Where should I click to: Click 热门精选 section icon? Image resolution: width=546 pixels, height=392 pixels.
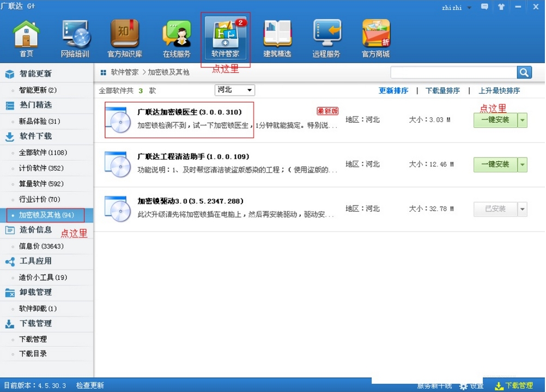pos(10,105)
